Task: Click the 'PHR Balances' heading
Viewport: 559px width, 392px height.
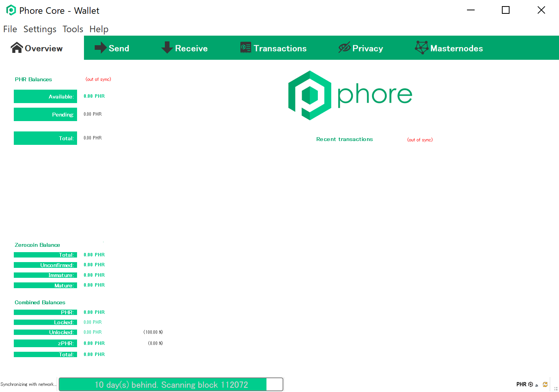Action: pos(33,79)
